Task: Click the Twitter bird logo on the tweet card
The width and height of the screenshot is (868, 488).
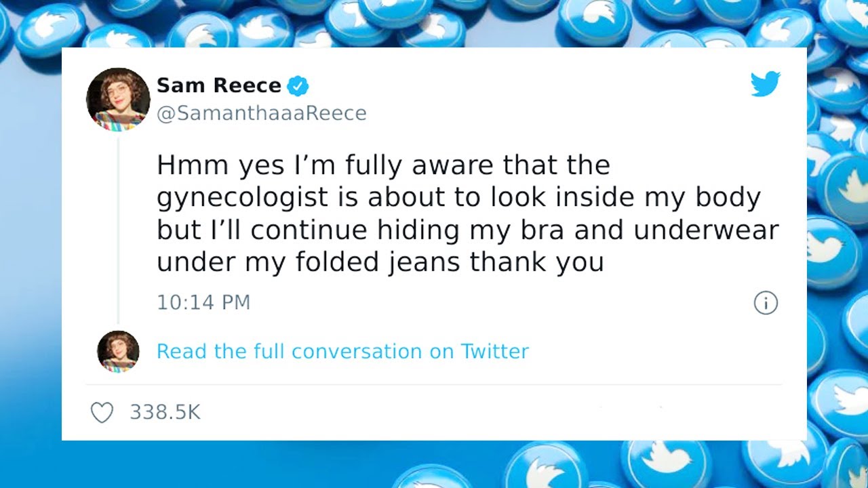Action: [765, 84]
